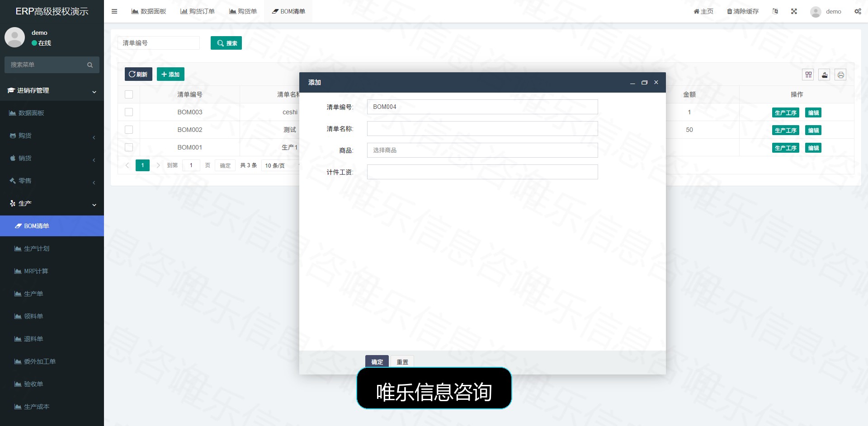The height and width of the screenshot is (426, 868).
Task: Collapse the 生产 sidebar submenu
Action: (x=52, y=203)
